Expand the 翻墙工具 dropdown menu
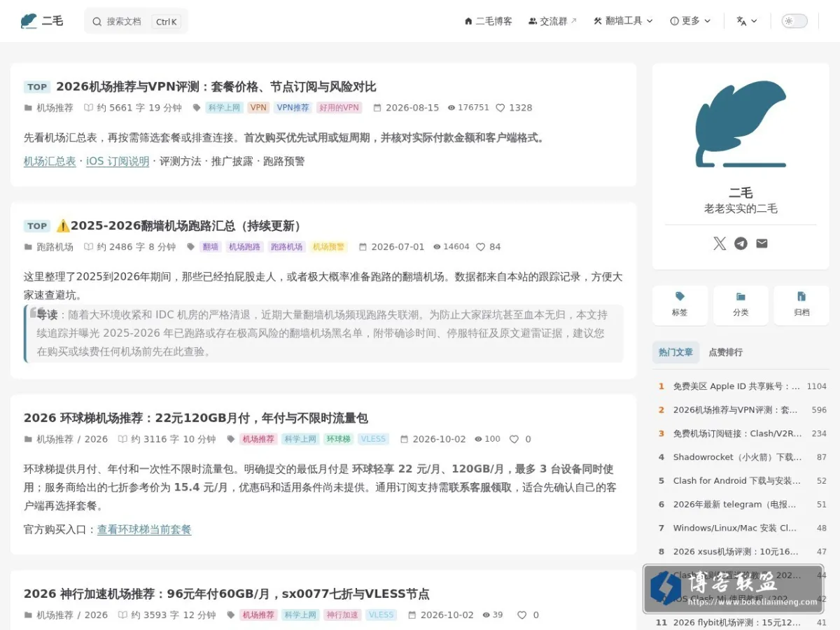 tap(623, 21)
